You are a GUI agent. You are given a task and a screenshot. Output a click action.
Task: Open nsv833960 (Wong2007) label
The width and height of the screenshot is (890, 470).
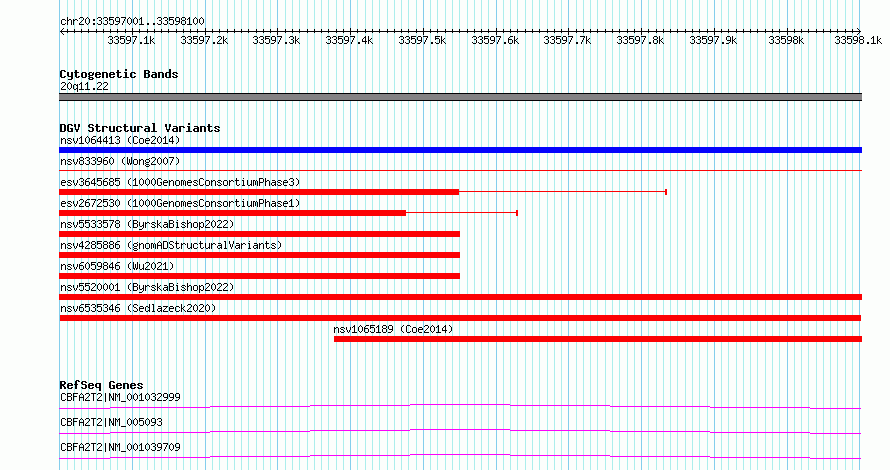[x=120, y=161]
